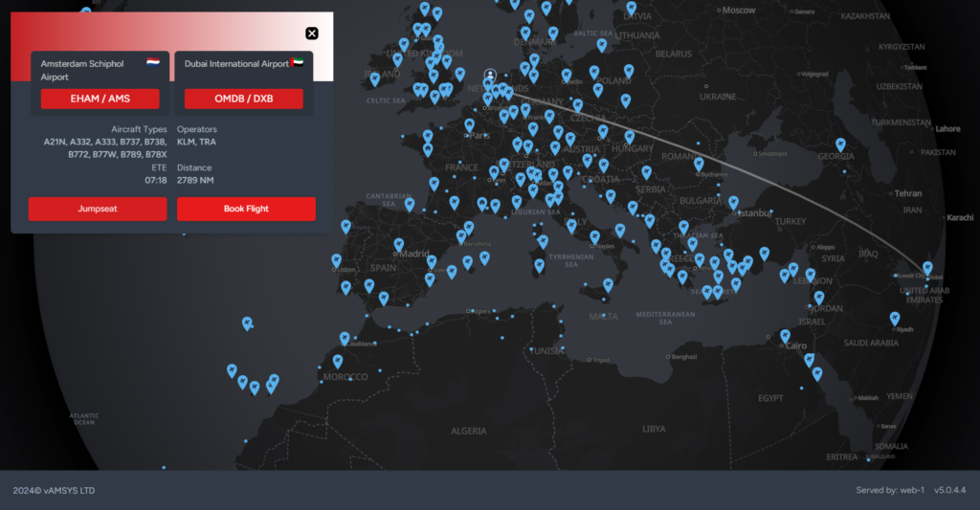
Task: Select marker beside Cantabrian Sea label
Action: click(410, 204)
